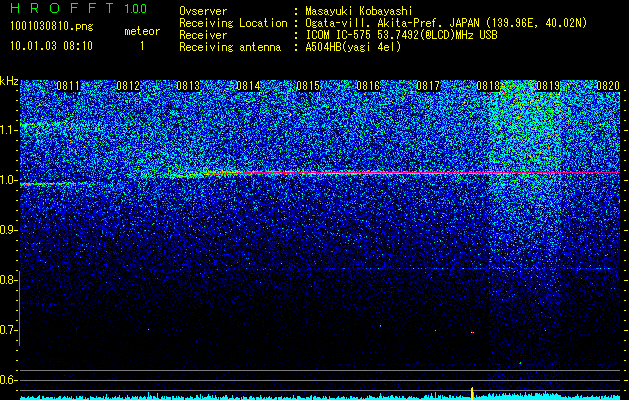Viewport: 629px width, 400px height.
Task: Click the 0.6 kHz axis label
Action: click(x=8, y=380)
